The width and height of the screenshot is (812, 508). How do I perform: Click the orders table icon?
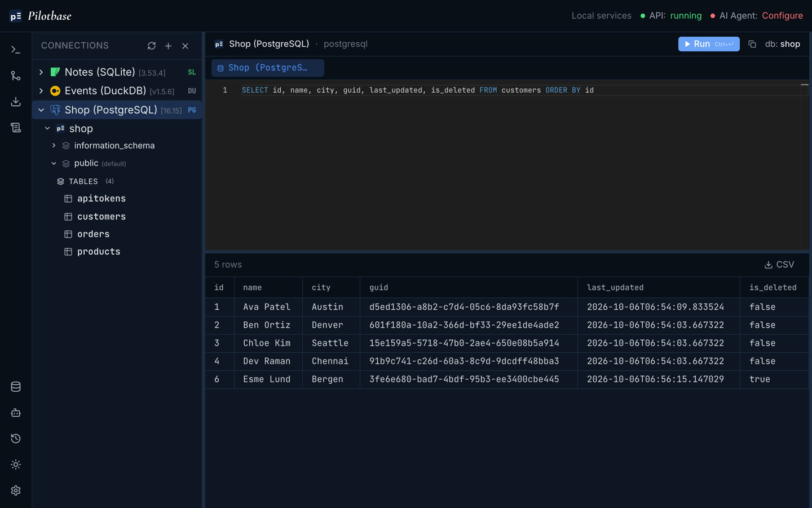tap(68, 234)
